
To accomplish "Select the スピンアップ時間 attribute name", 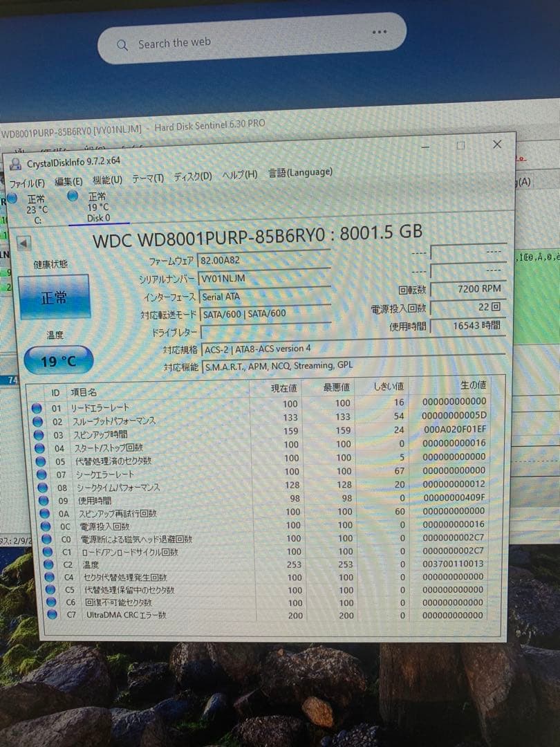I will (x=100, y=434).
